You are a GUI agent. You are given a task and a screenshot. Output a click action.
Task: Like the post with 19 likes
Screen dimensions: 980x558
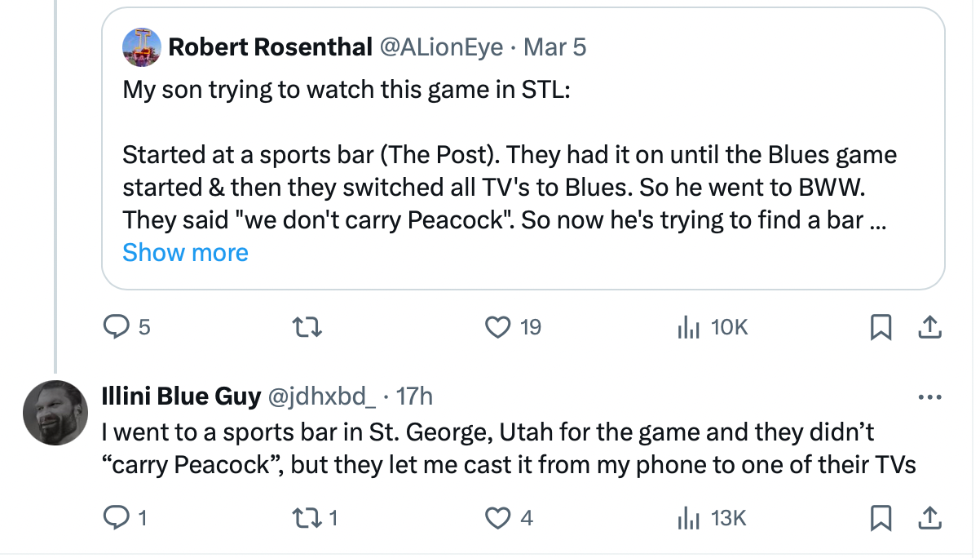click(497, 327)
